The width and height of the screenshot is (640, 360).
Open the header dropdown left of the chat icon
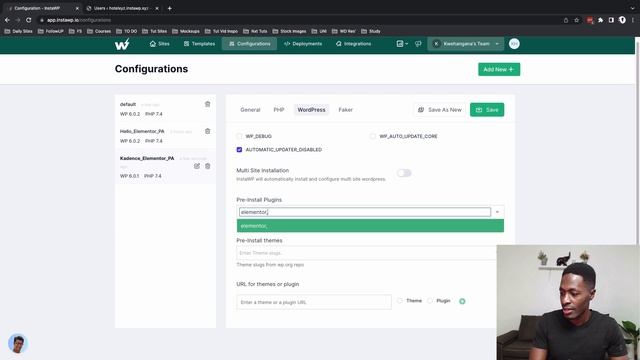[402, 44]
